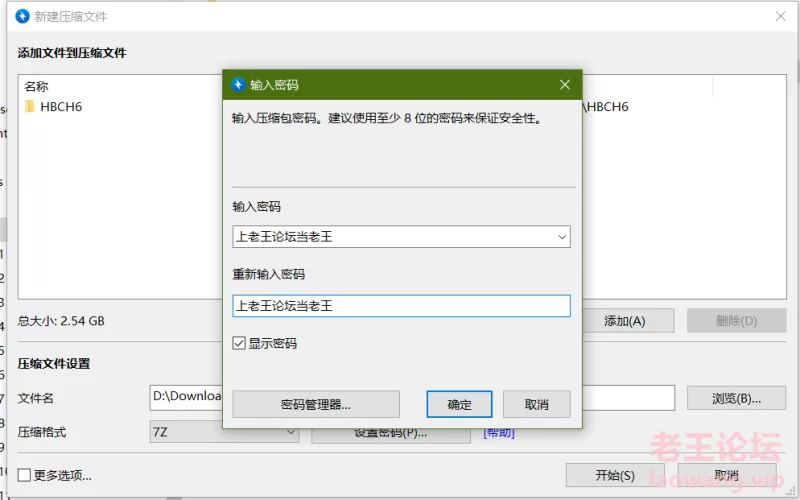
Task: Select the HBCH6 folder icon in list
Action: click(30, 107)
